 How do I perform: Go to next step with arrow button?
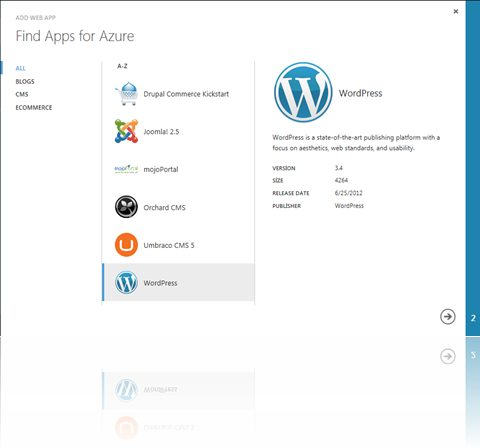[448, 316]
